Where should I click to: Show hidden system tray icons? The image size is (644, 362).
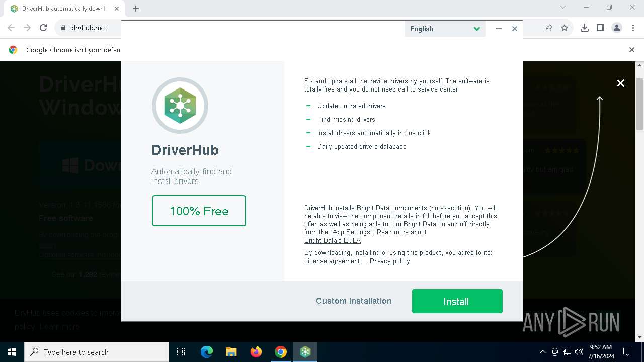click(542, 352)
